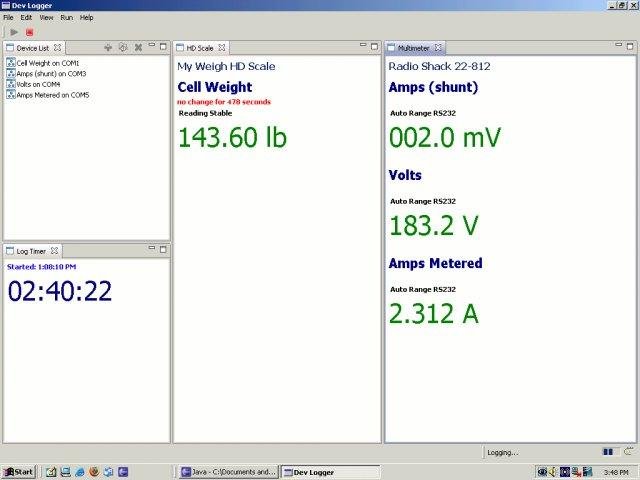Click the 02:40:22 elapsed timer display
640x480 pixels.
click(x=60, y=291)
